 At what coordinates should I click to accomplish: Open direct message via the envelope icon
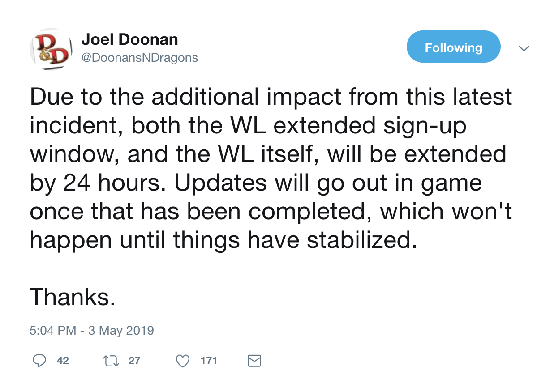tap(254, 361)
